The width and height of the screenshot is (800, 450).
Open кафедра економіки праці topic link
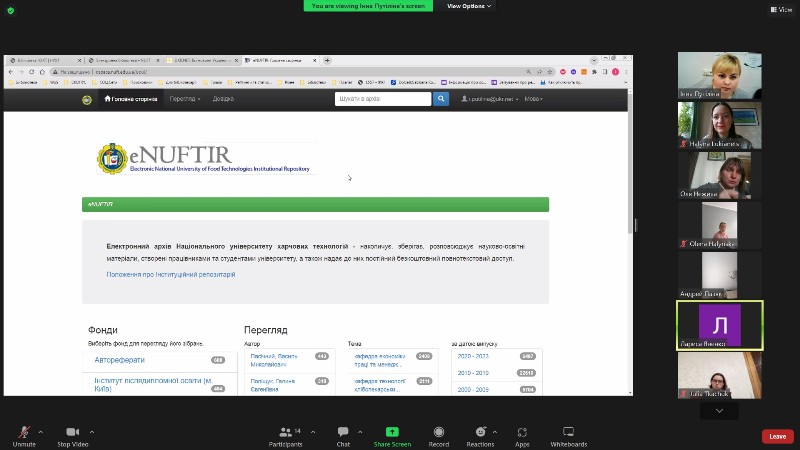[380, 360]
